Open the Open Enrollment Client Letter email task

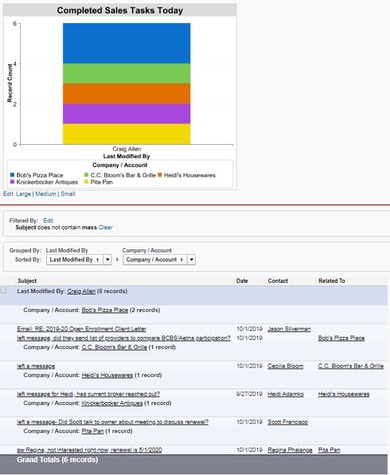click(x=82, y=329)
